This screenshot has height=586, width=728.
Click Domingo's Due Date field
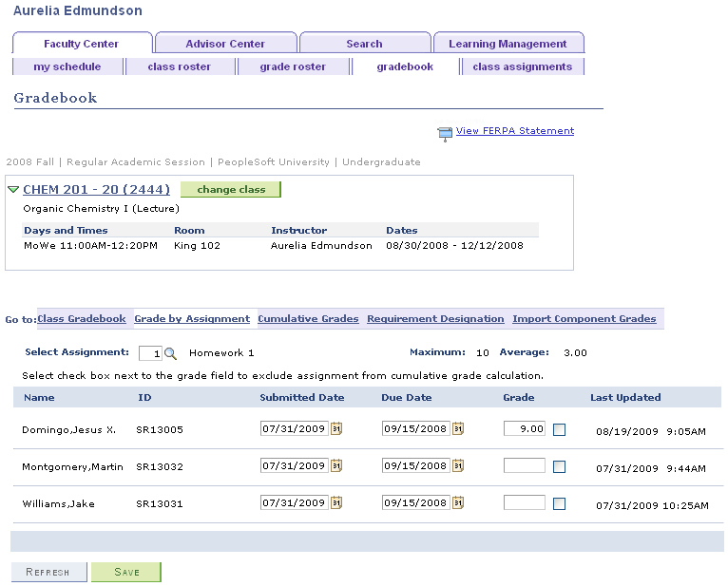point(416,428)
